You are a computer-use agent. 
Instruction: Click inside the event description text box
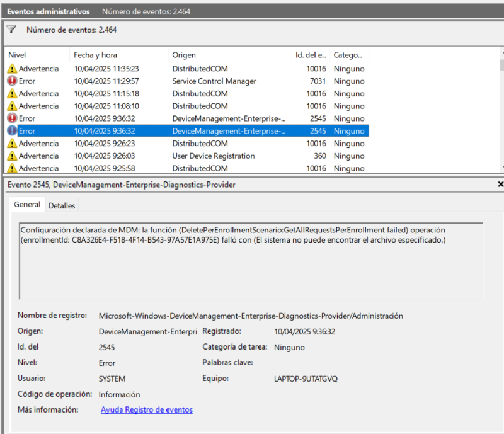[x=251, y=261]
